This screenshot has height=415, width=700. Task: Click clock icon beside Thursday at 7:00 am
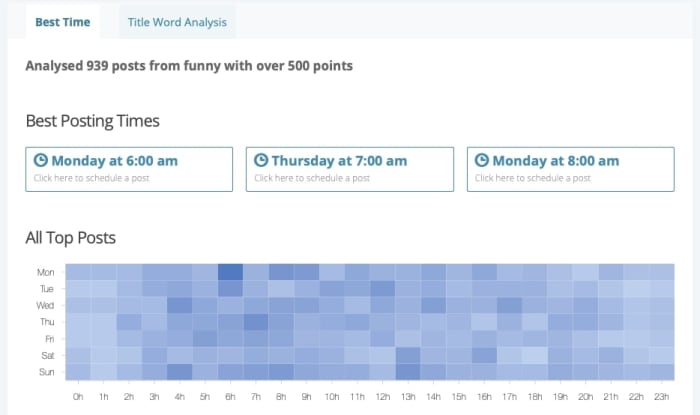pyautogui.click(x=261, y=160)
